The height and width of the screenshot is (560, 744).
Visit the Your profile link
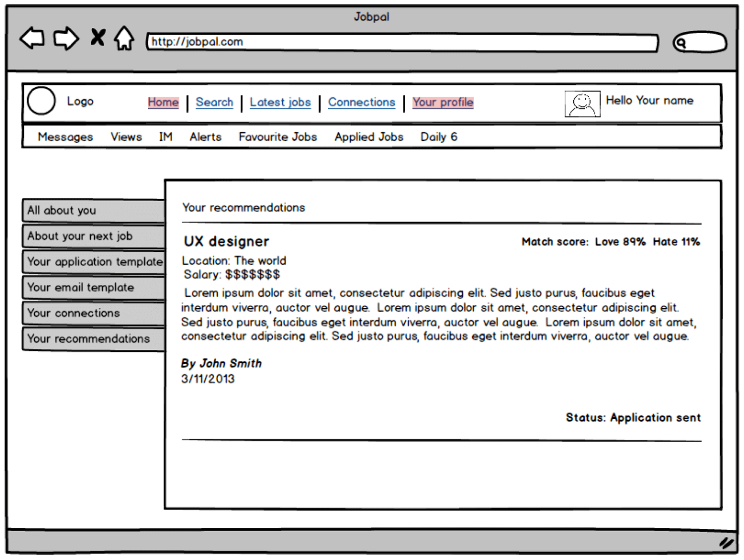coord(443,102)
